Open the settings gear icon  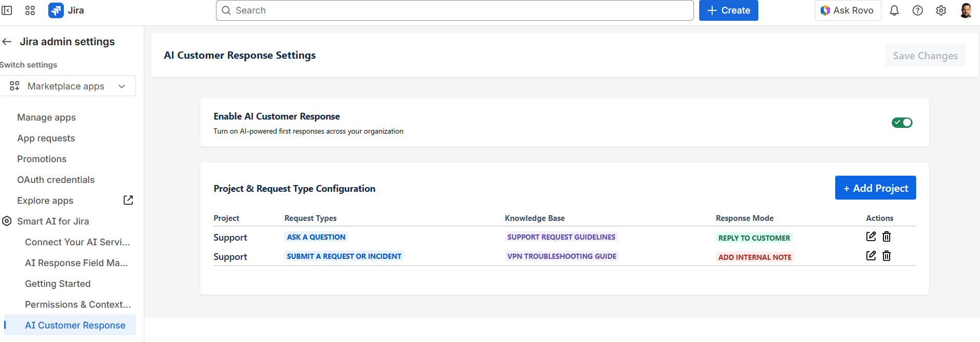941,10
